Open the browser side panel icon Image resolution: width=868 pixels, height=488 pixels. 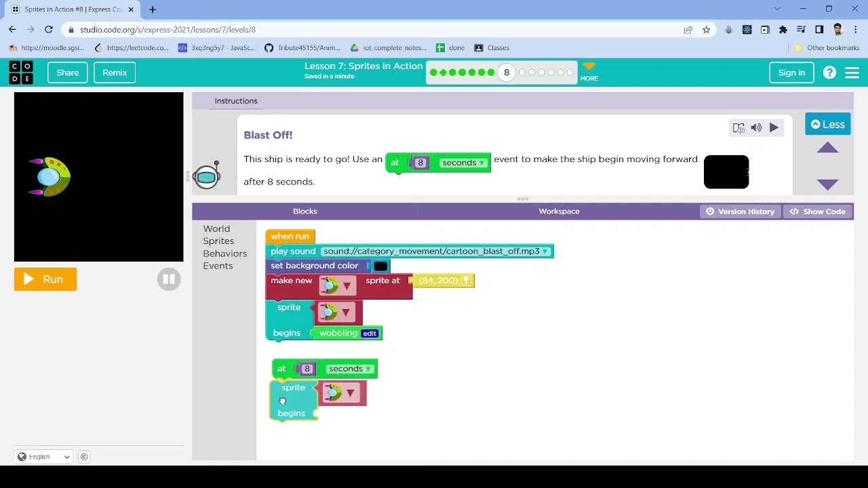pos(819,30)
